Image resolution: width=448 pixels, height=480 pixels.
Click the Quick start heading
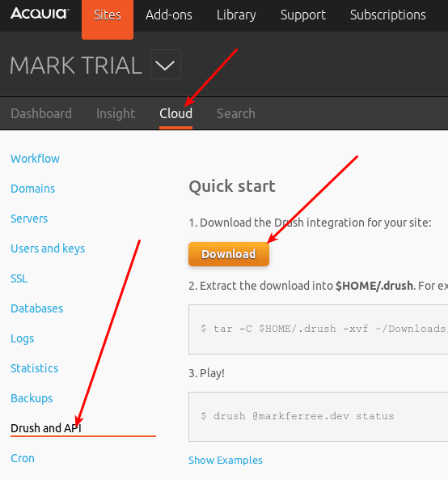[232, 186]
